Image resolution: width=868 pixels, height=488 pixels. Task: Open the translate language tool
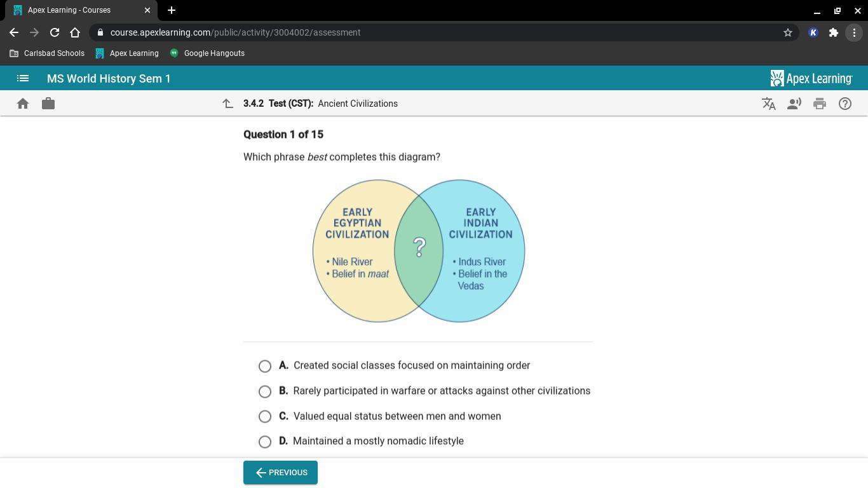click(769, 104)
